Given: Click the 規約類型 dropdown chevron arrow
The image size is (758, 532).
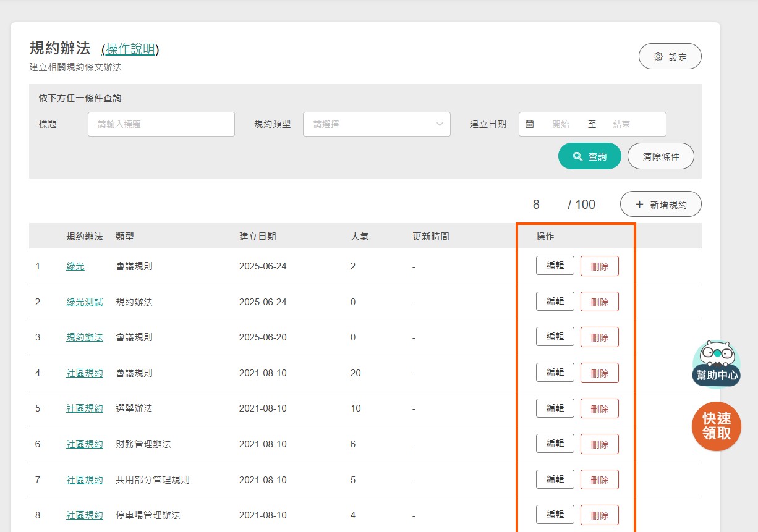Looking at the screenshot, I should coord(440,124).
